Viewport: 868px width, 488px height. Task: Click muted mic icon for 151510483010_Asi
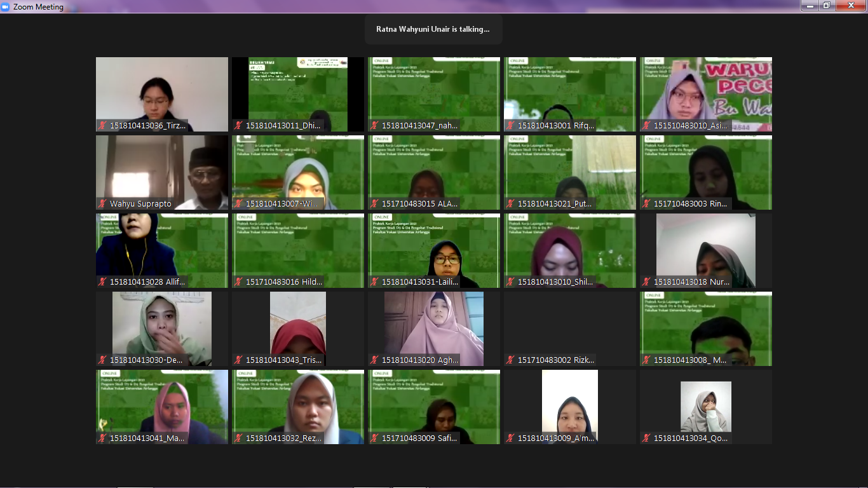point(646,126)
